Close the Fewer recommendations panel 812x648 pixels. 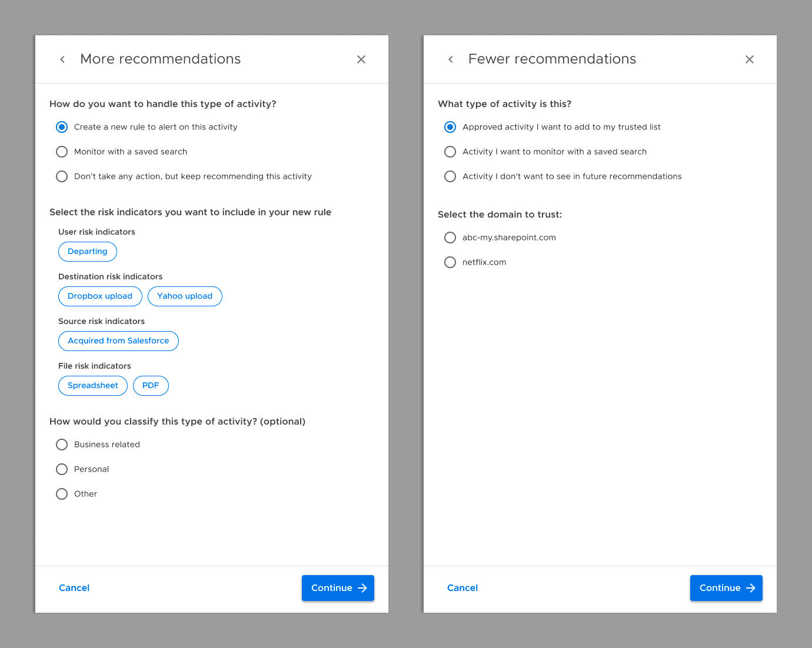(749, 59)
